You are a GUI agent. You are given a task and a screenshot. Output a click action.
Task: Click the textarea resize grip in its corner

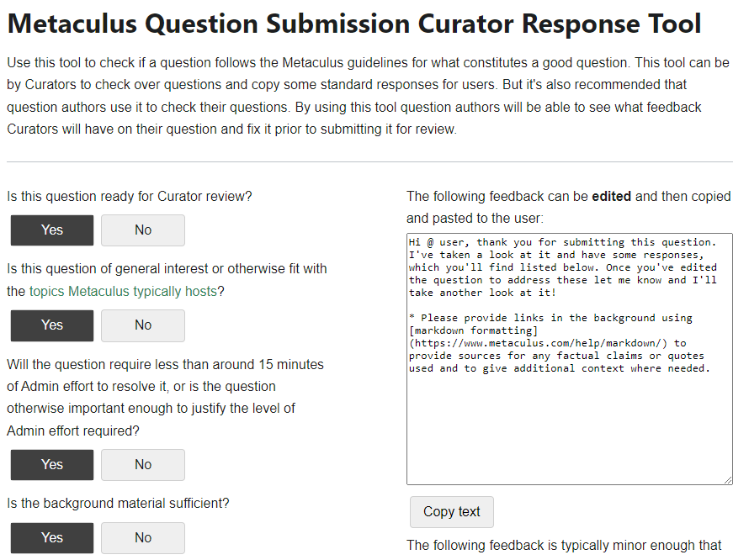727,478
